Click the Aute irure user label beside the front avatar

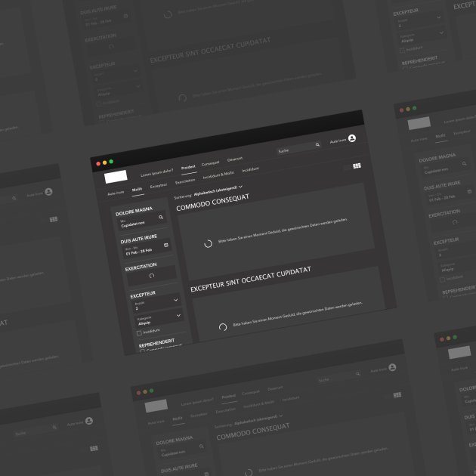point(338,141)
